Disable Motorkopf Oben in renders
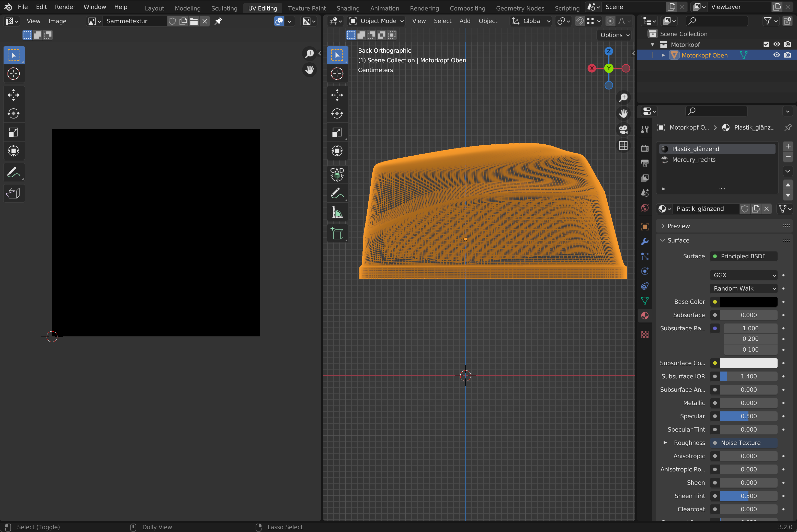Image resolution: width=797 pixels, height=532 pixels. pos(788,55)
